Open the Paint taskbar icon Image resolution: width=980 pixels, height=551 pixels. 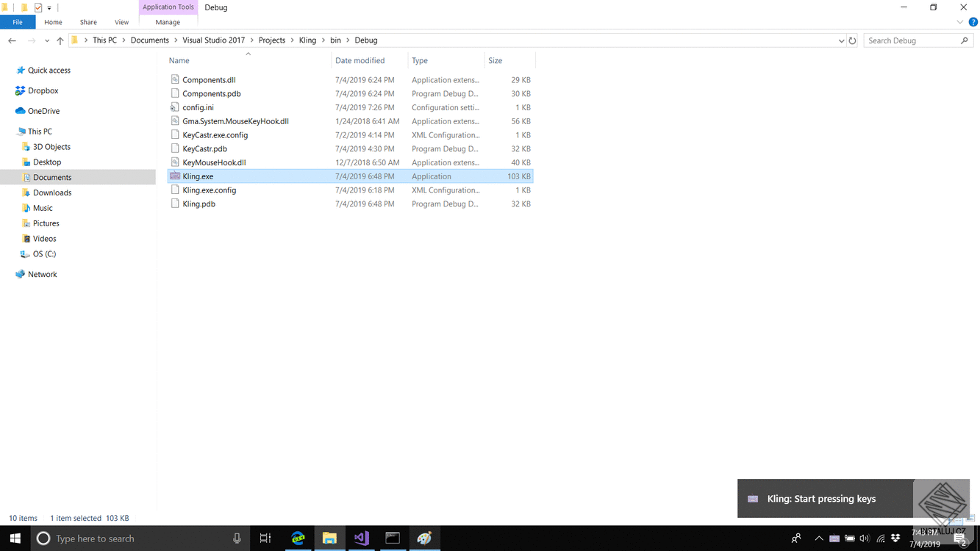(424, 539)
